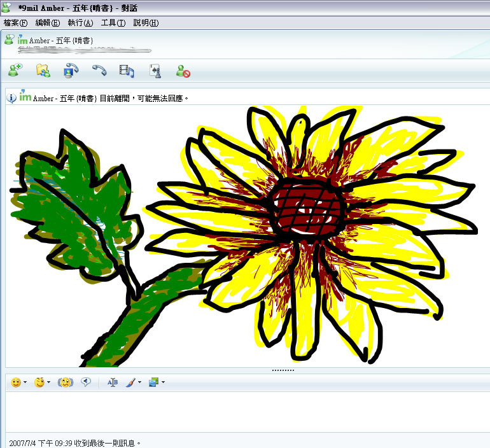Expand the emoticon dropdown arrow
The image size is (490, 448).
tap(25, 382)
